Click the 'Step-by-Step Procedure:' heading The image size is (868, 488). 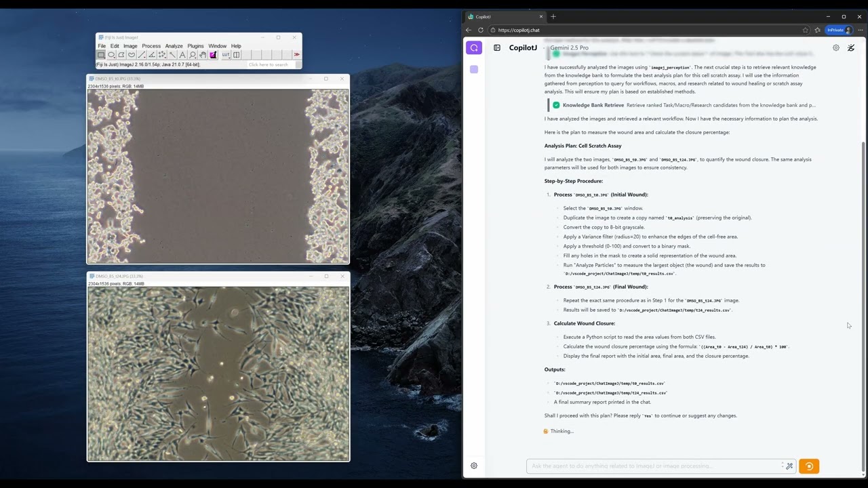point(574,181)
